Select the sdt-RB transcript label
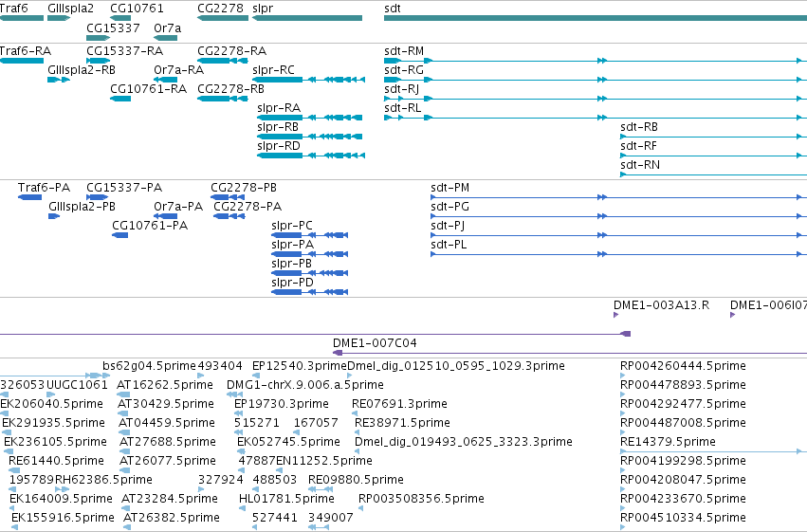Image resolution: width=807 pixels, height=532 pixels. click(x=639, y=127)
